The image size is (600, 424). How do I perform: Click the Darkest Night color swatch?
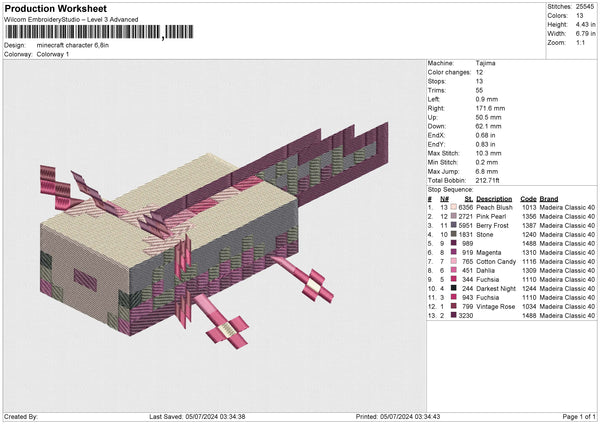click(x=453, y=288)
